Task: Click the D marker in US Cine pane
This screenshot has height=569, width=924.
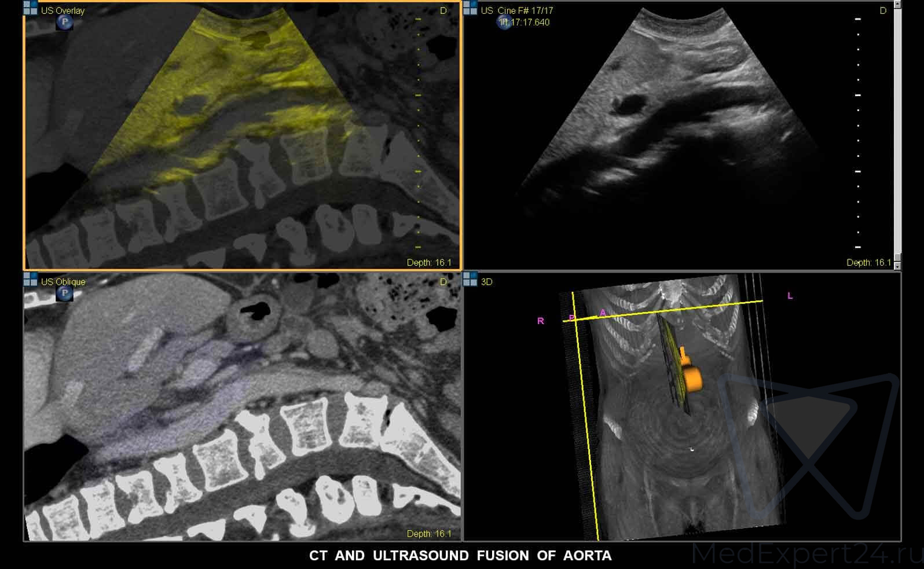Action: [883, 11]
